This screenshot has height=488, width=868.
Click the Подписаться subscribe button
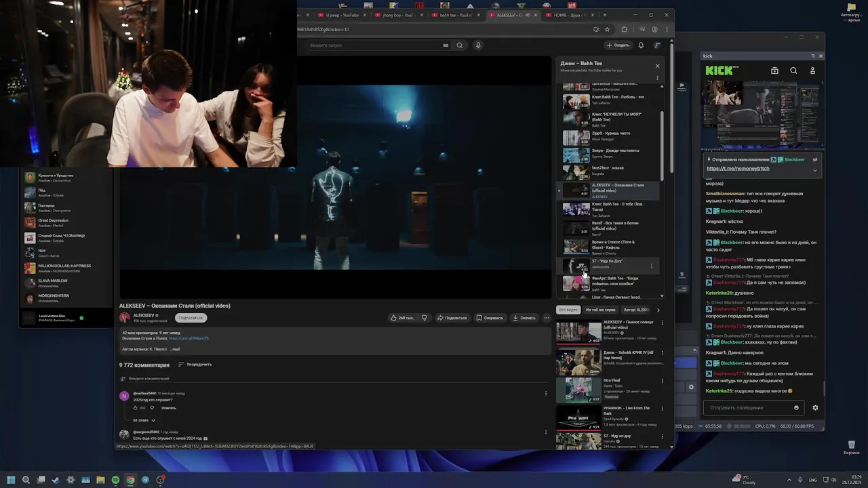(191, 318)
